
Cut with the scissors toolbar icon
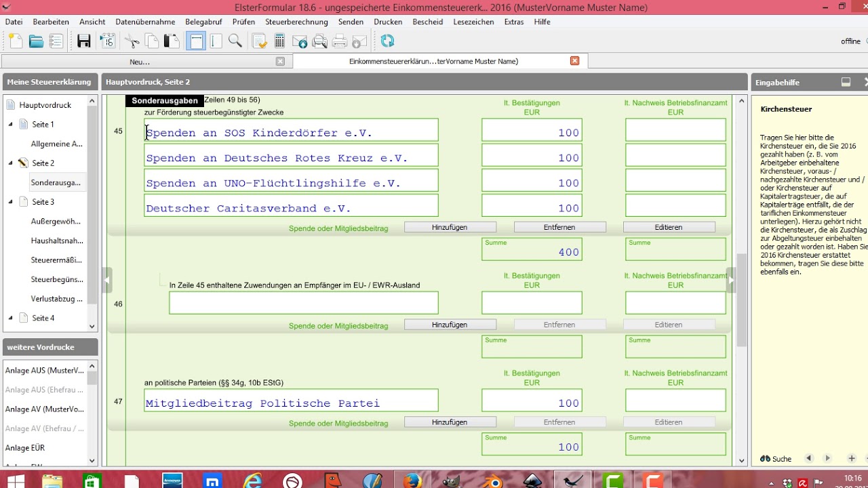(132, 41)
